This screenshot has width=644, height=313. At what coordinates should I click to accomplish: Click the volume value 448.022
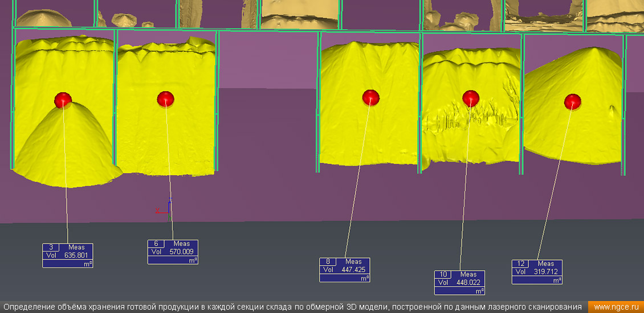[468, 282]
